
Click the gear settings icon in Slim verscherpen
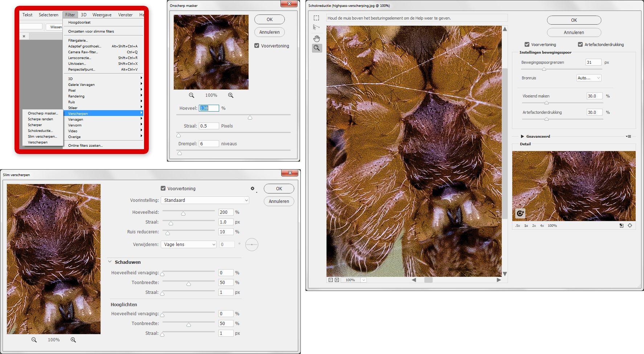point(253,188)
